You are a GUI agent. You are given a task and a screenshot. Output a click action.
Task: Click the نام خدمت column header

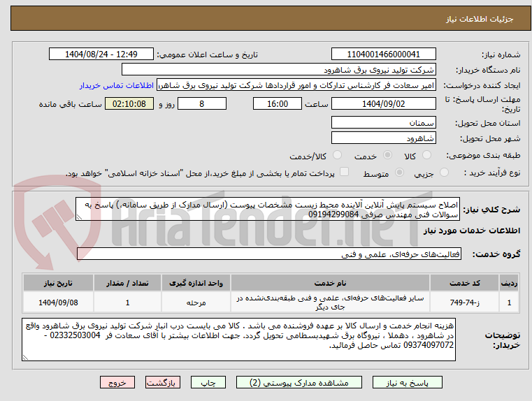point(330,283)
